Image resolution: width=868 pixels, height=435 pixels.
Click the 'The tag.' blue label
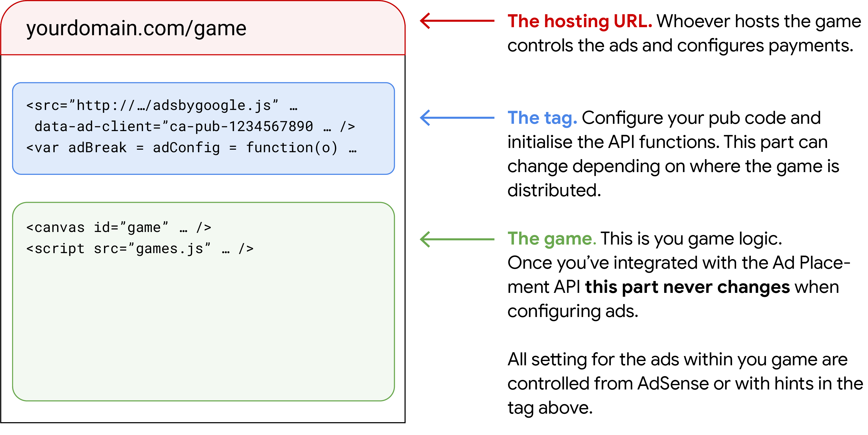pos(542,117)
